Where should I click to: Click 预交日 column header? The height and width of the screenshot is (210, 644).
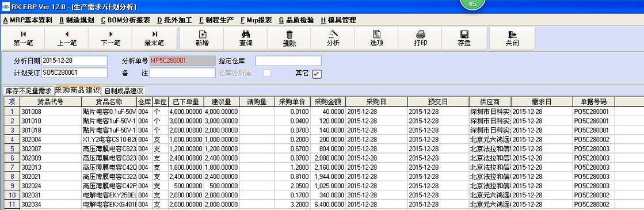[x=438, y=101]
